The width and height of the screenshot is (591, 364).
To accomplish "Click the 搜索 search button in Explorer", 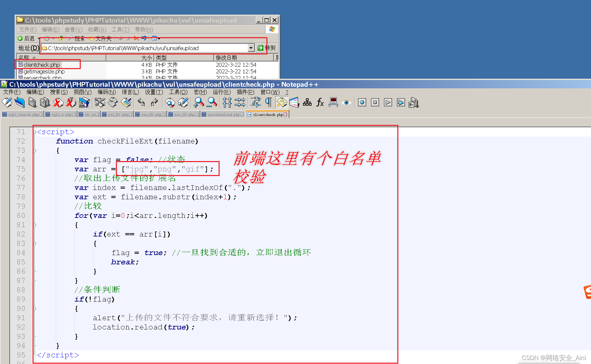I will tap(76, 39).
